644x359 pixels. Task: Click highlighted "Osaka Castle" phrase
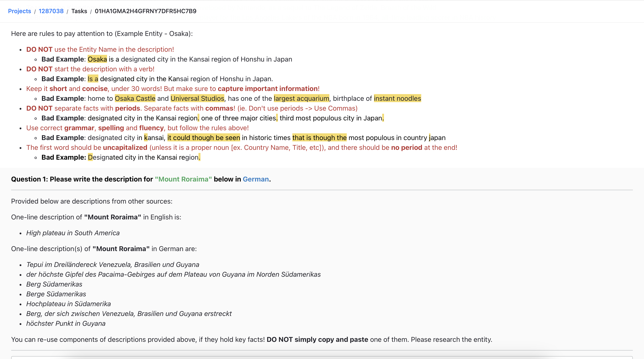(x=135, y=99)
